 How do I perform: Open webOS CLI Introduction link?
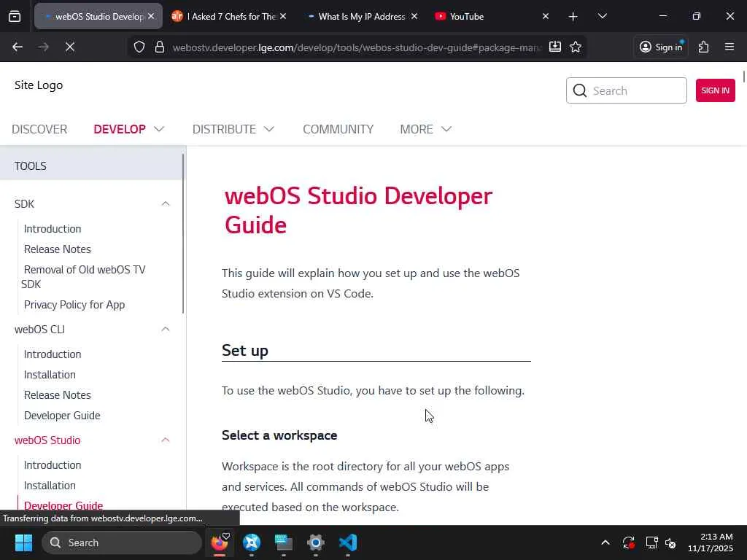point(53,354)
